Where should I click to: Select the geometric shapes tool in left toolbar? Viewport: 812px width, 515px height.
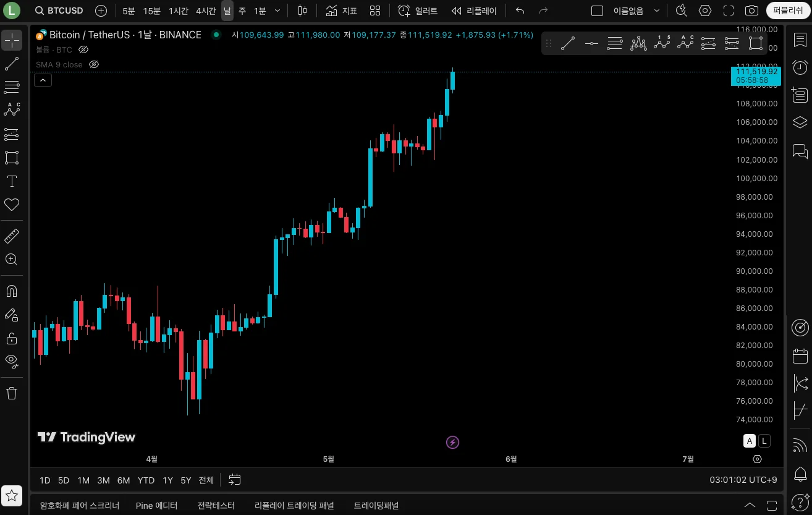coord(12,158)
